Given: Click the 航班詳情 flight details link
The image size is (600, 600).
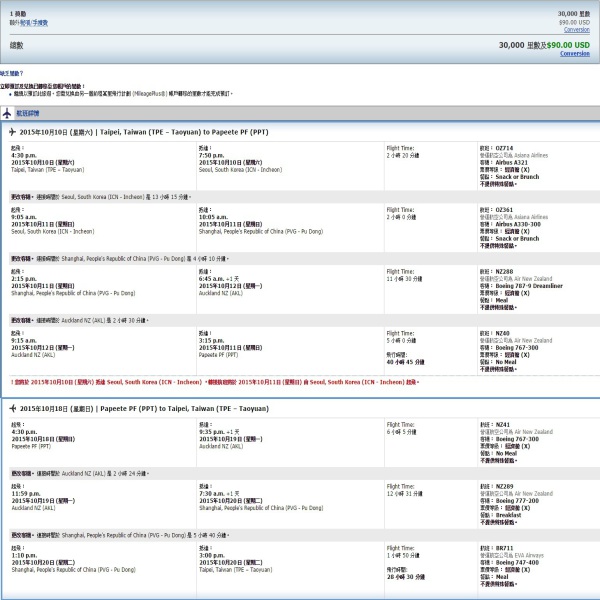Looking at the screenshot, I should (x=30, y=111).
